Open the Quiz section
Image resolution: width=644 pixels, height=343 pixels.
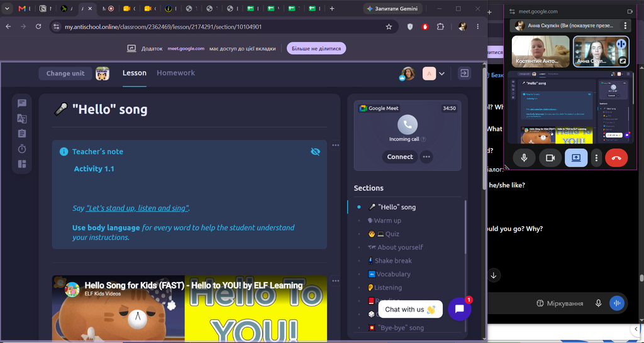point(384,234)
